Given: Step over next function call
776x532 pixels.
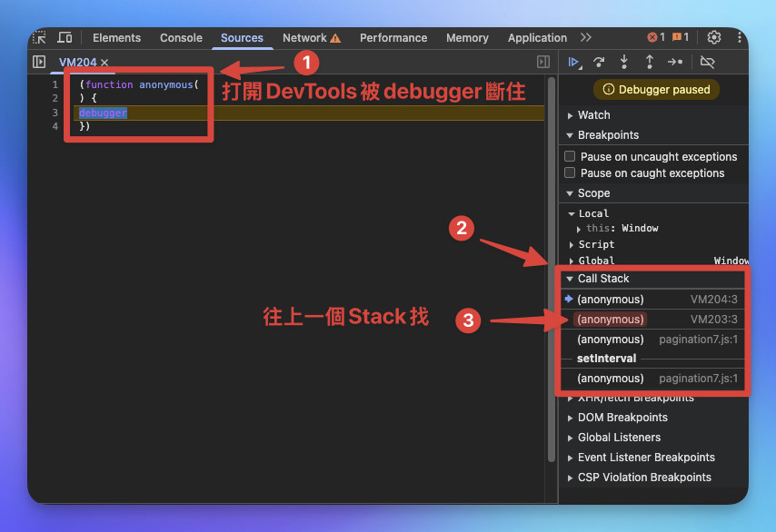Looking at the screenshot, I should 599,62.
